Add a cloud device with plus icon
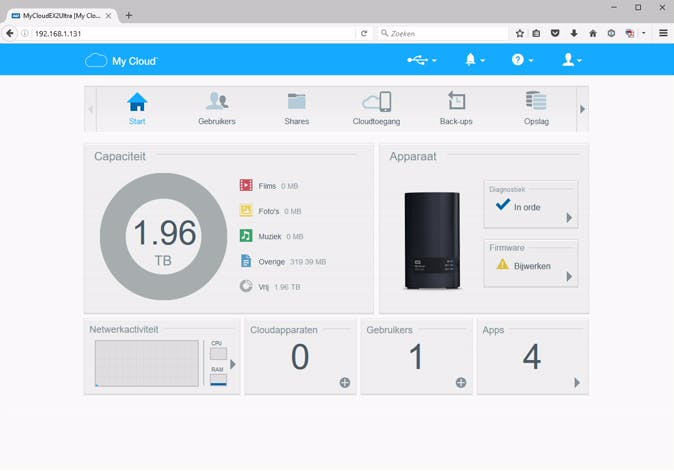674x471 pixels. pyautogui.click(x=345, y=382)
